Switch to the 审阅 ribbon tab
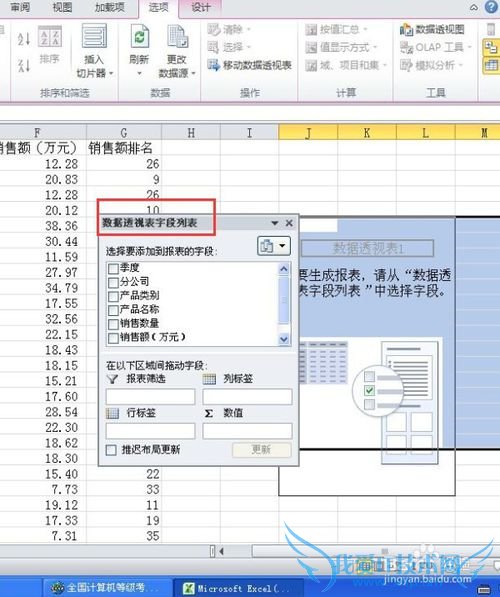The width and height of the screenshot is (500, 597). (20, 7)
